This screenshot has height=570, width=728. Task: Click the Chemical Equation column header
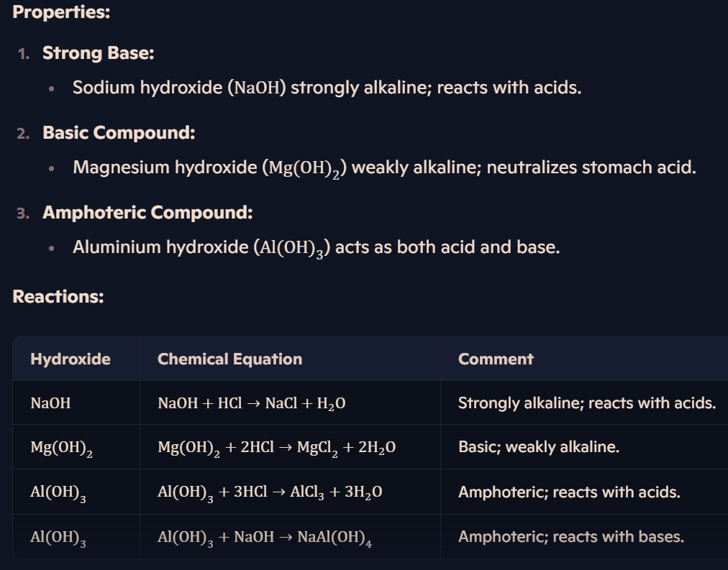pos(229,359)
